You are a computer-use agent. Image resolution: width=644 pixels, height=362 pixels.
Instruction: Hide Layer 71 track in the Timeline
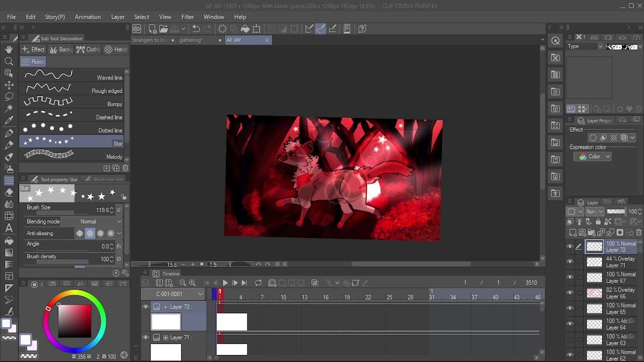(145, 337)
